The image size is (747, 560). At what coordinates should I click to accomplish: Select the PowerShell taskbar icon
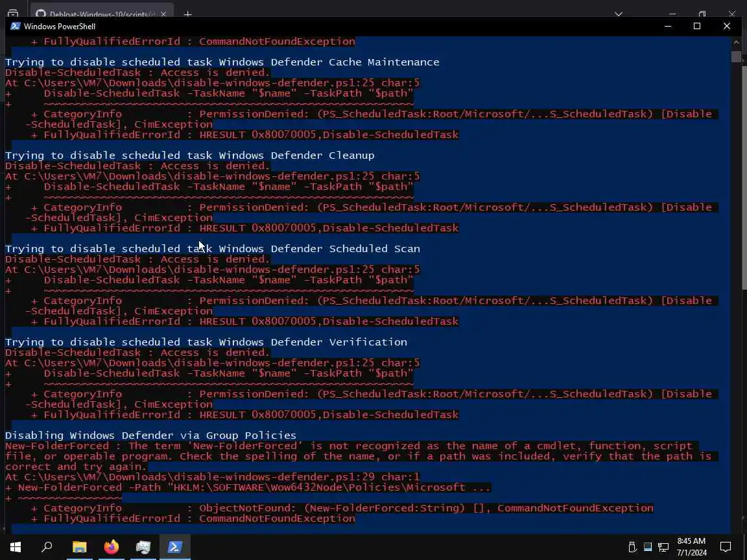coord(174,547)
